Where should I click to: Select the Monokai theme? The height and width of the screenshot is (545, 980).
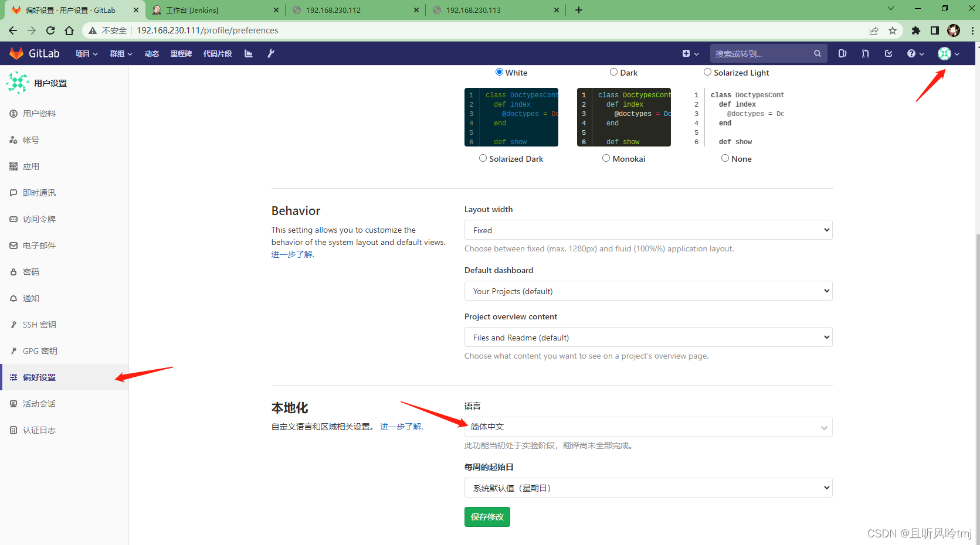(x=606, y=158)
